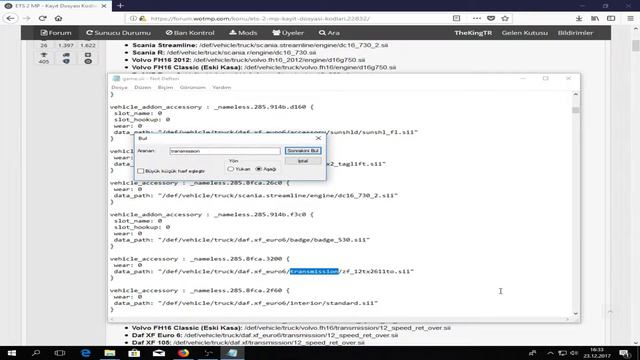Viewport: 640px width, 360px height.
Task: Open Ban Kontrol nav link
Action: tap(190, 33)
